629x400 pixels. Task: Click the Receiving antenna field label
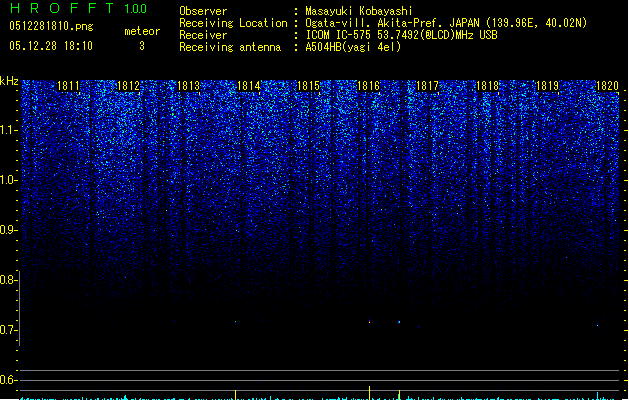point(230,47)
